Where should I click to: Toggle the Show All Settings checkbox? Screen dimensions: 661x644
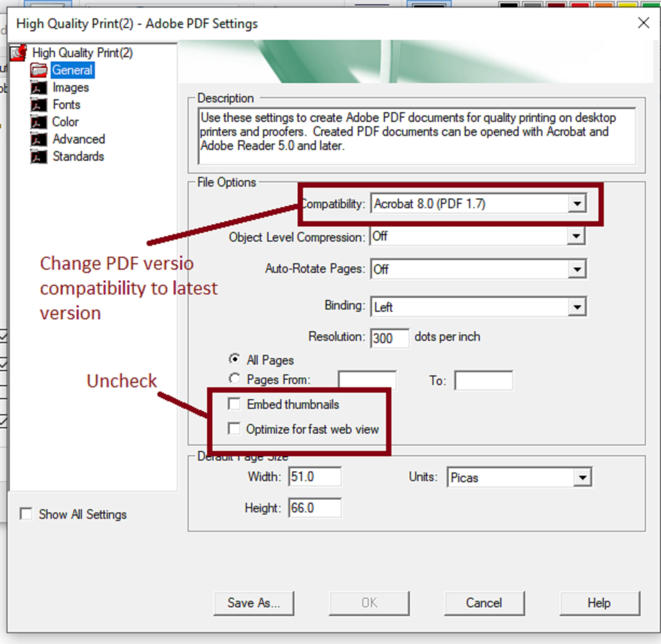(x=26, y=514)
